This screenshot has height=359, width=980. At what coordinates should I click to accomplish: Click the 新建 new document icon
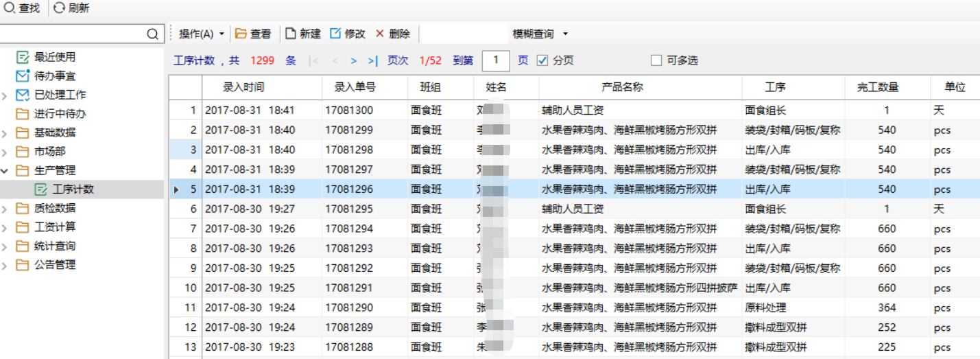pos(291,34)
